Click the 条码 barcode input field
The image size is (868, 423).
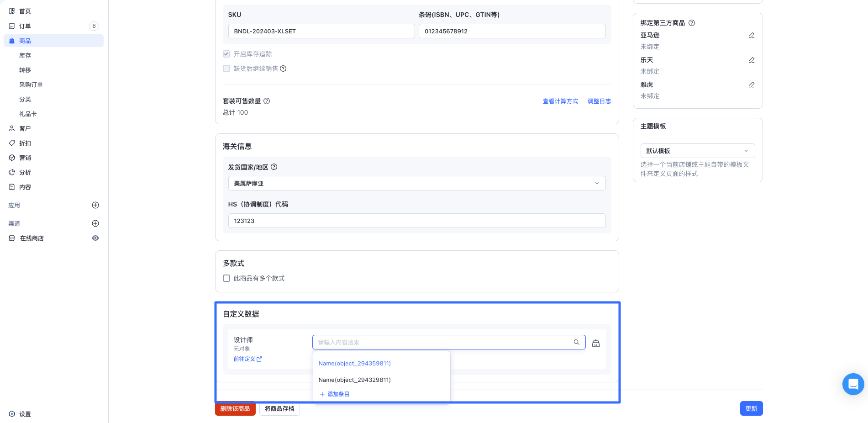(x=512, y=31)
